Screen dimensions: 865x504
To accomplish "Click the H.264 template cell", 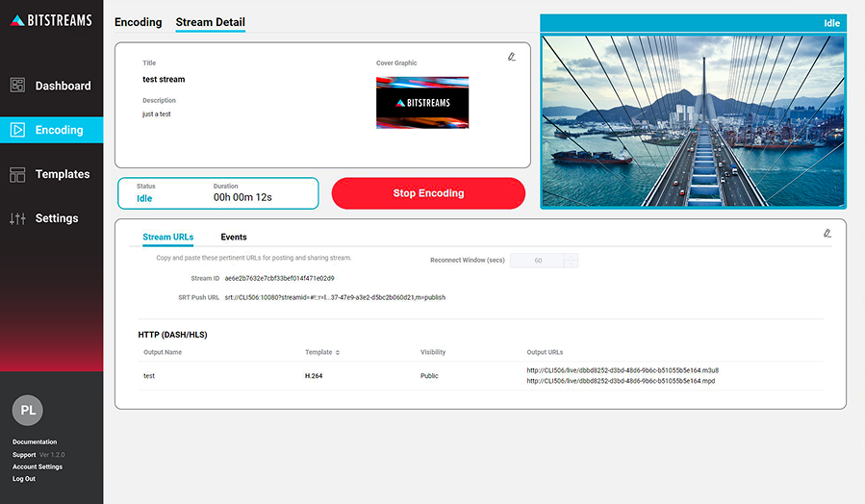I will 314,376.
